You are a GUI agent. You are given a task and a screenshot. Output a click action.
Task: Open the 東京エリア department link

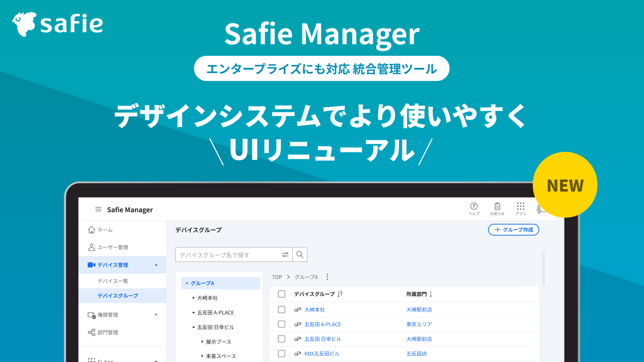click(x=419, y=324)
